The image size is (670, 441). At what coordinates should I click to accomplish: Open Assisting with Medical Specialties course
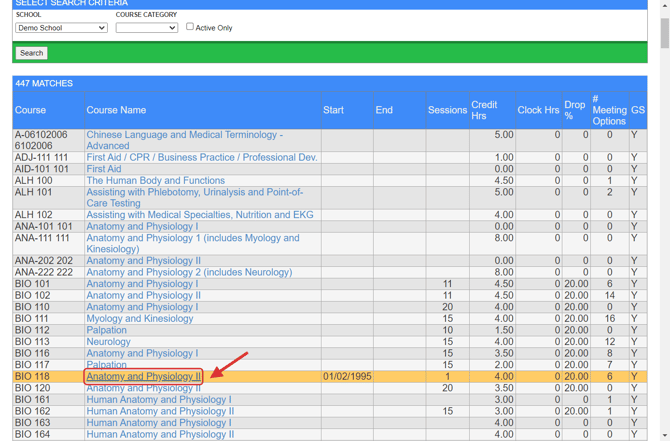click(200, 215)
